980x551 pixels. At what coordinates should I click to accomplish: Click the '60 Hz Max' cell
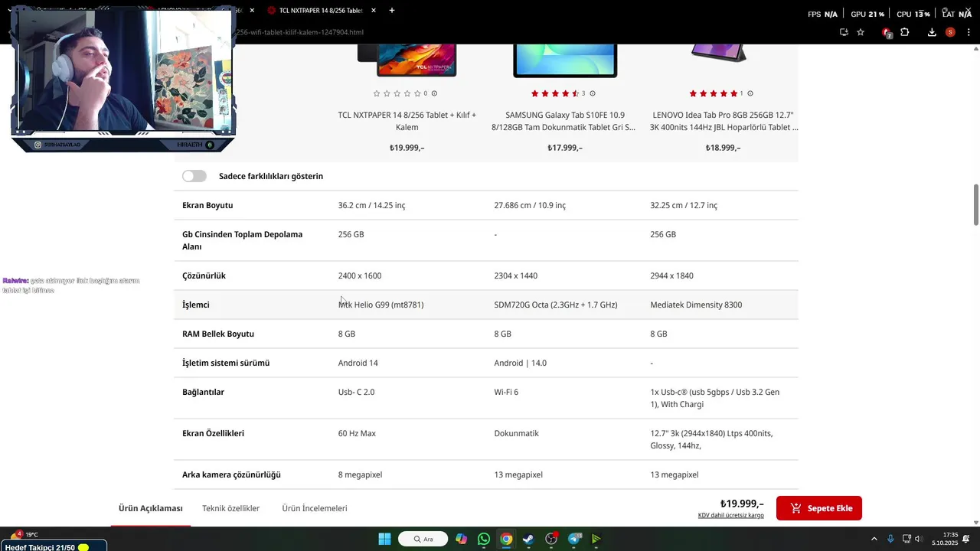(357, 433)
